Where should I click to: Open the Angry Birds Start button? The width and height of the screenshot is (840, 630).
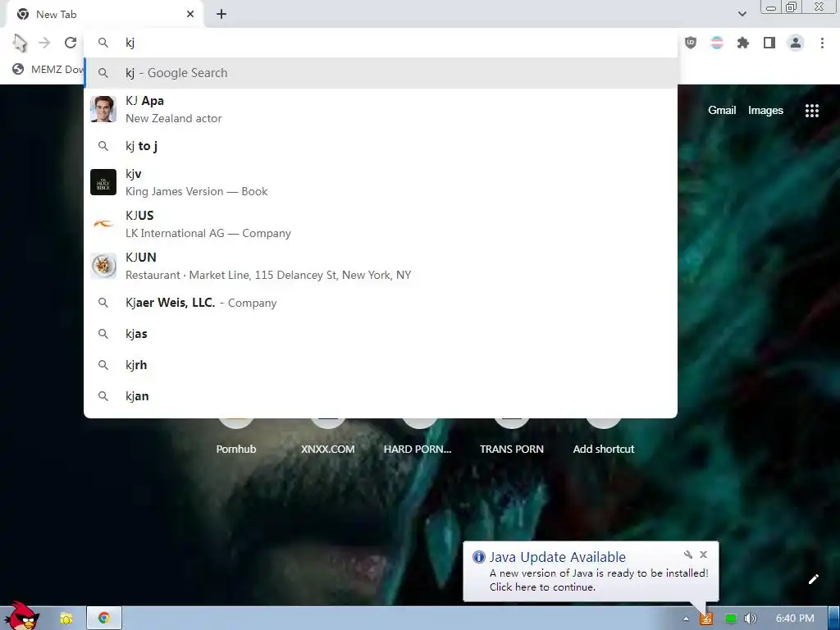pyautogui.click(x=21, y=616)
